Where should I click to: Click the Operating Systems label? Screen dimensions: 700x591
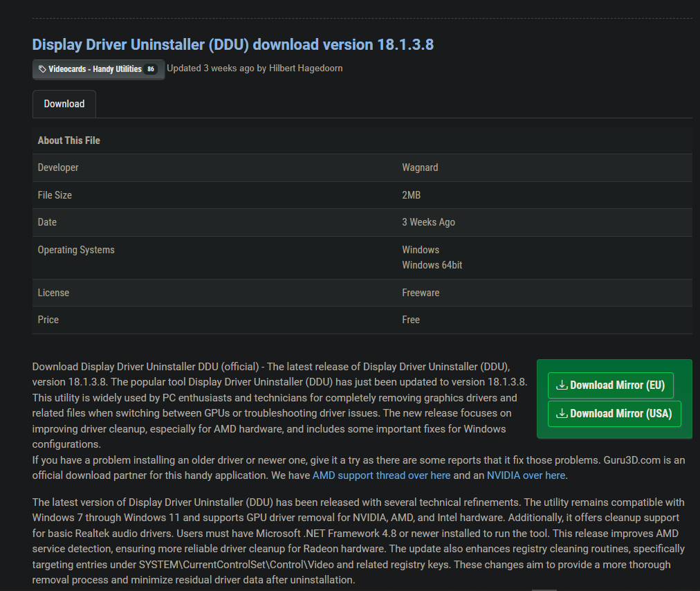[76, 250]
